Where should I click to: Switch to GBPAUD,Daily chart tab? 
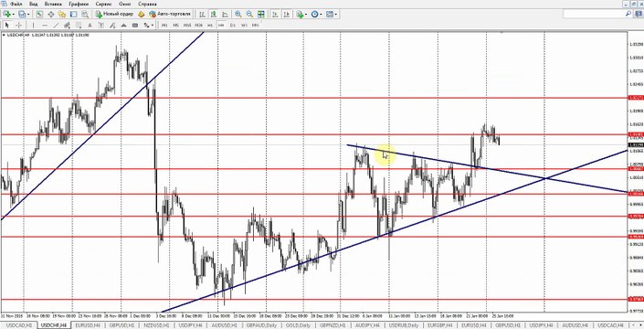point(262,325)
